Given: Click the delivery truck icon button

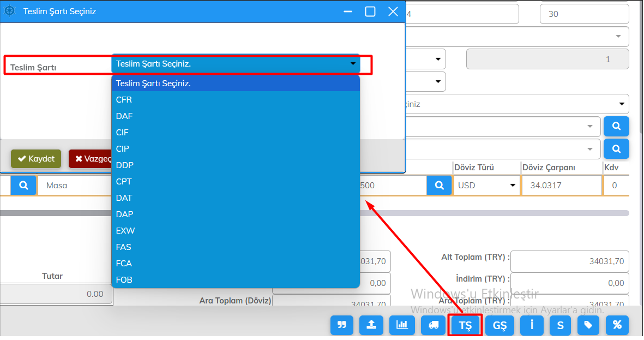Looking at the screenshot, I should (434, 325).
